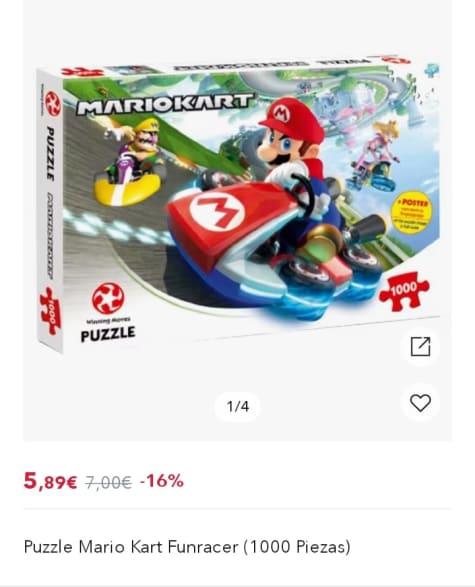Click the vertical PUZZLE text on box side
This screenshot has height=587, width=475.
point(50,154)
